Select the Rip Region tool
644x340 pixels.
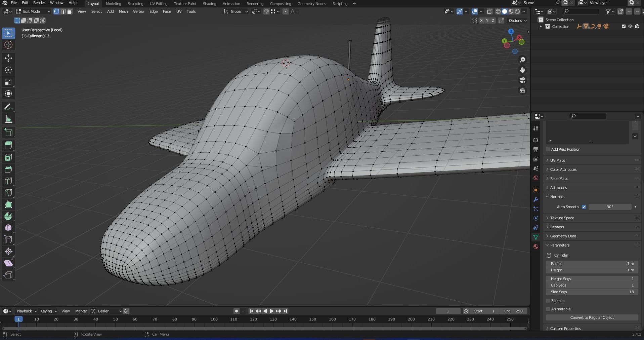coord(8,275)
